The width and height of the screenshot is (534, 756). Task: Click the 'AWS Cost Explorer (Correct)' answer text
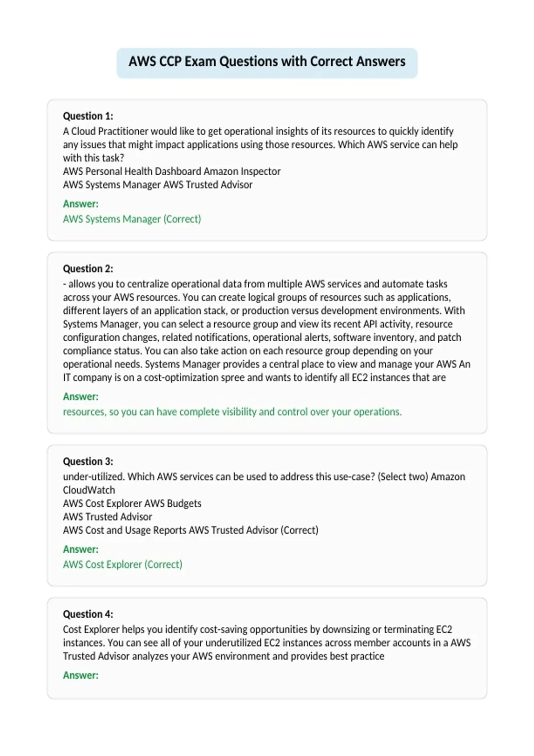coord(122,564)
